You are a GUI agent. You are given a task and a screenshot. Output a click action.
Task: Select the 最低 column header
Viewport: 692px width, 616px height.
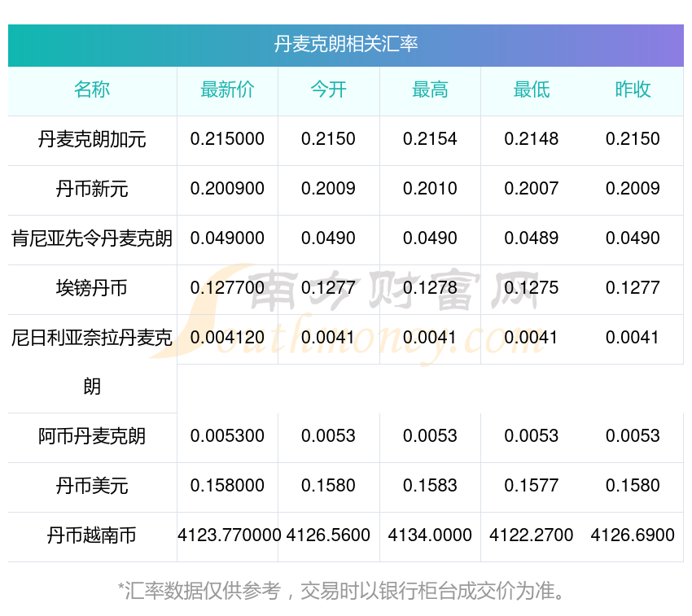532,90
